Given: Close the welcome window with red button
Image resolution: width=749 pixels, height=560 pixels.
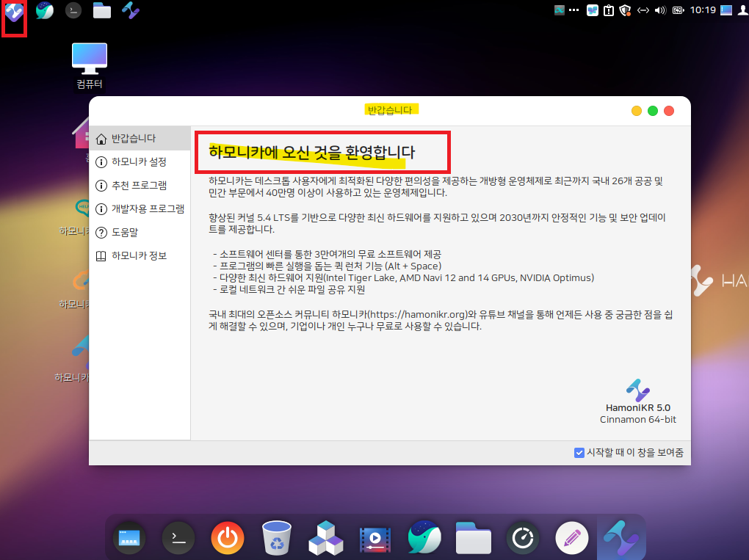Looking at the screenshot, I should [669, 111].
